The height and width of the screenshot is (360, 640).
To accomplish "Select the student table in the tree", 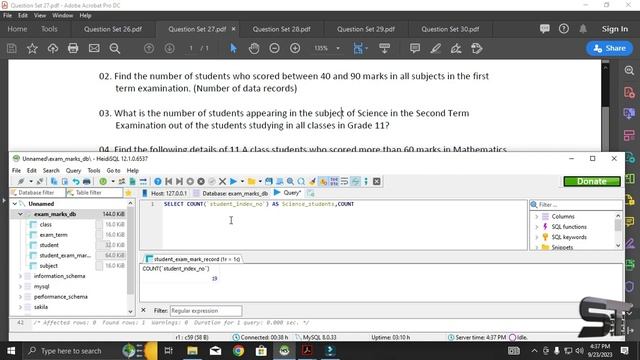I will click(x=49, y=245).
